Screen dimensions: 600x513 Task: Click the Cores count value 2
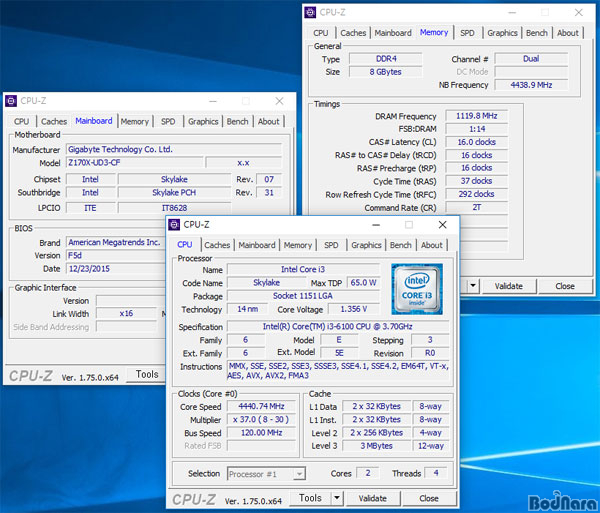pos(368,473)
